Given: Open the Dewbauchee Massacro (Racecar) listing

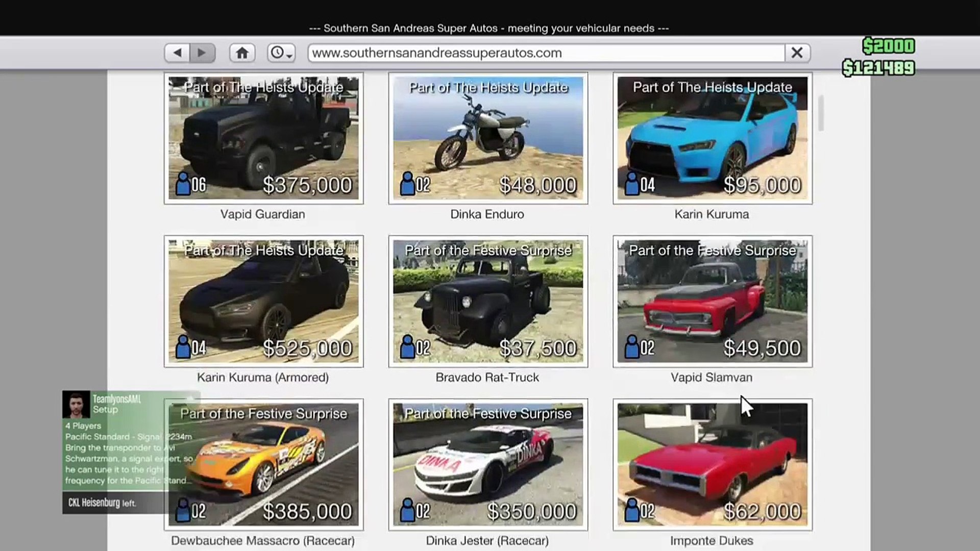Looking at the screenshot, I should tap(263, 464).
